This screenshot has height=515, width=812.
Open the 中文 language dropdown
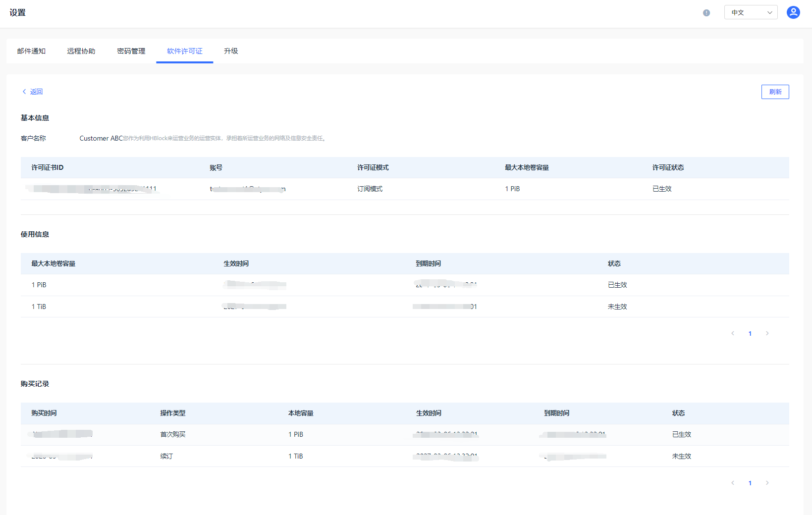click(751, 12)
